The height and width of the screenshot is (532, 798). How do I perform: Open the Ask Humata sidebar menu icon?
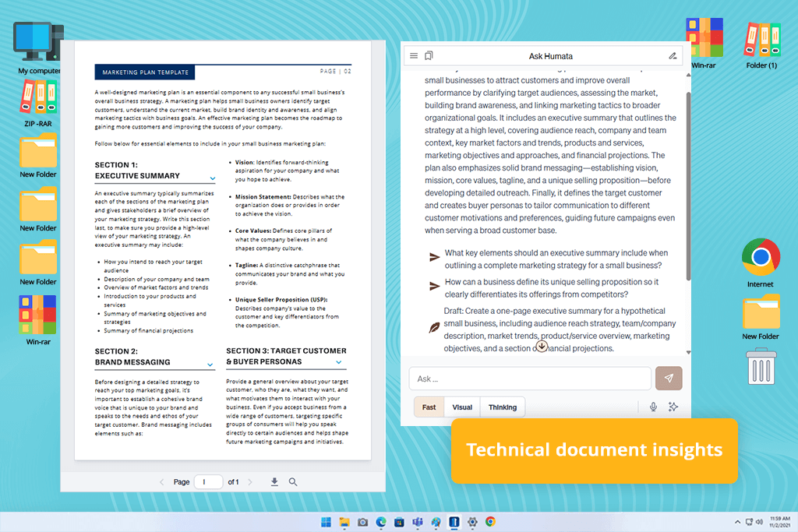414,56
